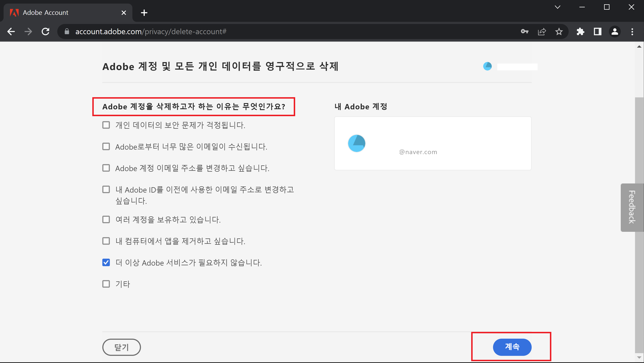Check the 기타 (other) reason checkbox

pyautogui.click(x=106, y=284)
